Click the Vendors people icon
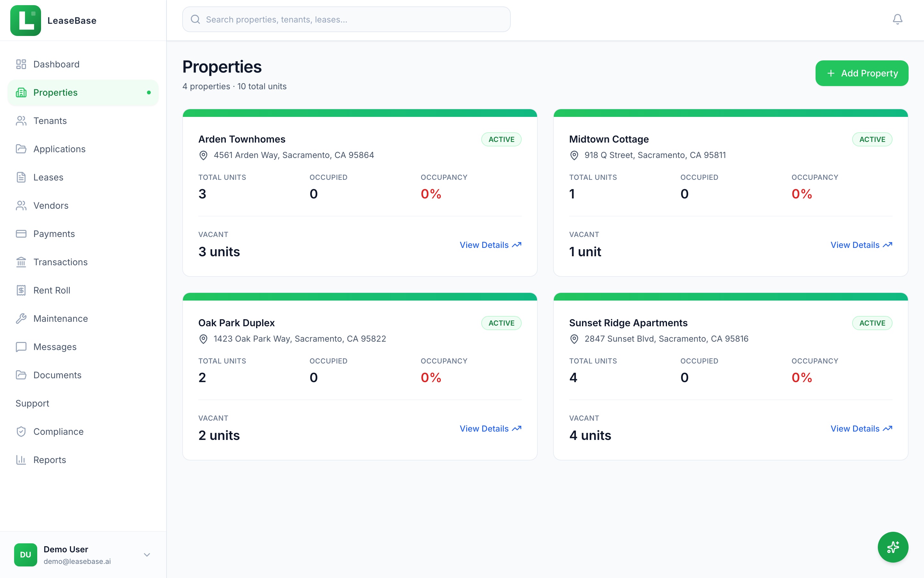 (x=21, y=206)
